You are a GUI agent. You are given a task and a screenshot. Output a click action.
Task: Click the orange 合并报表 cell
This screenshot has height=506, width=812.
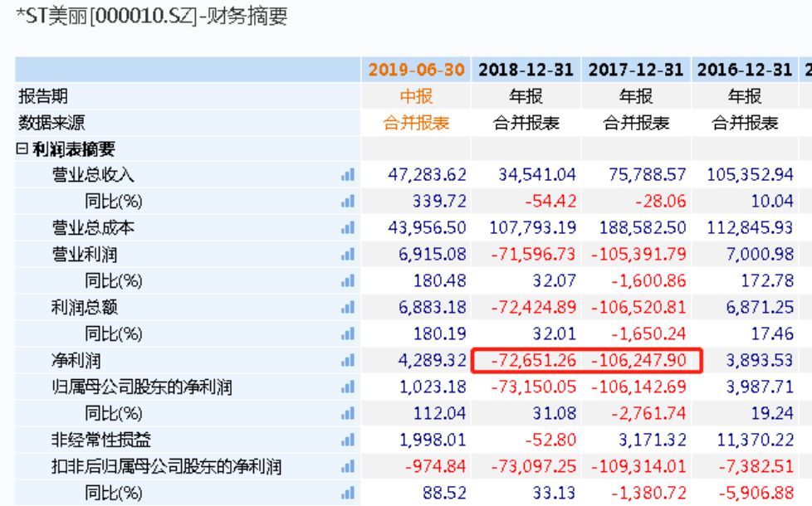416,123
